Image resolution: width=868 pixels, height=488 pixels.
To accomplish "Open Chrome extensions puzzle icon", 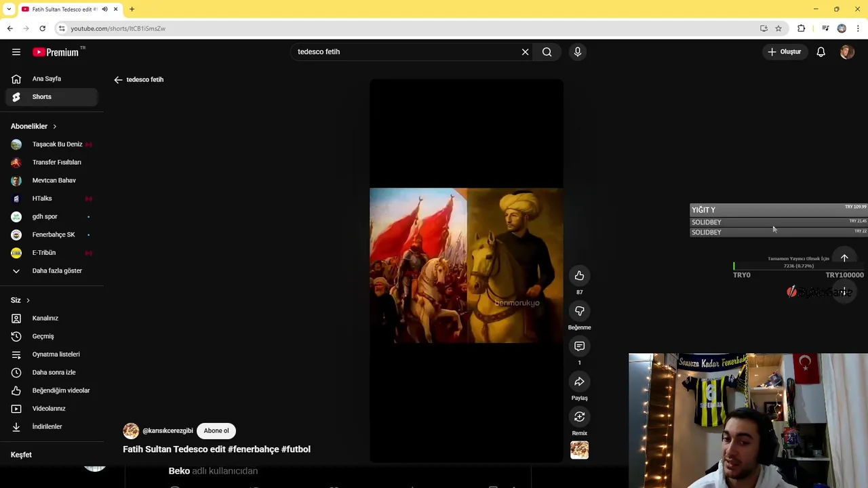I will tap(802, 28).
